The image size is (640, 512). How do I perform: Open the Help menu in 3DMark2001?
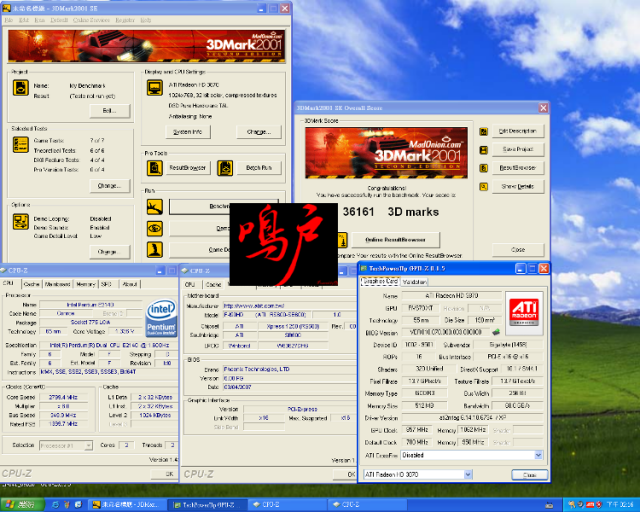coord(146,20)
